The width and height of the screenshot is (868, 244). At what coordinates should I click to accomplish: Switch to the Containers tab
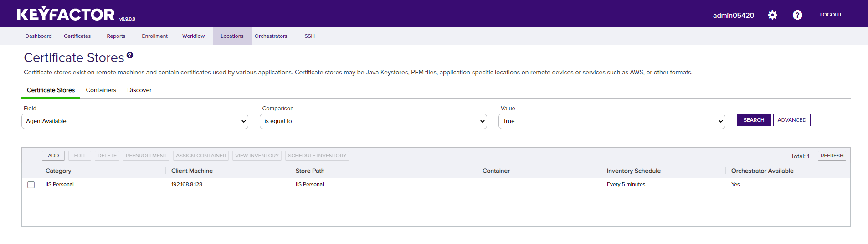(x=101, y=90)
